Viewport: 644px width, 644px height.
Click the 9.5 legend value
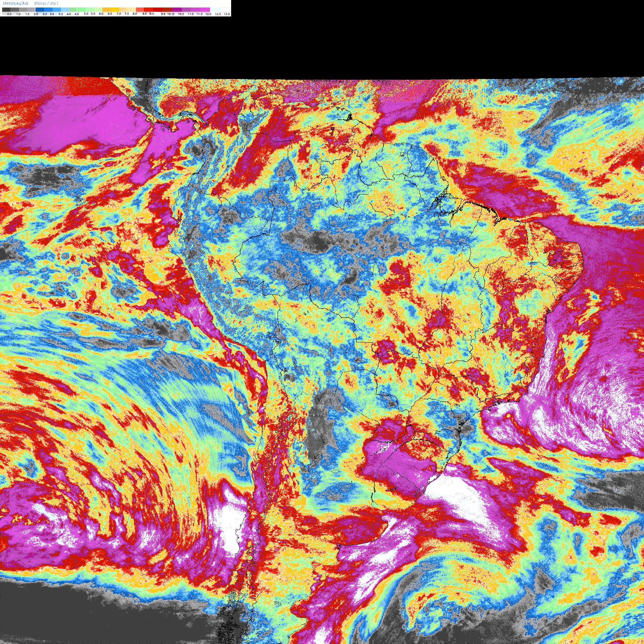click(x=163, y=14)
